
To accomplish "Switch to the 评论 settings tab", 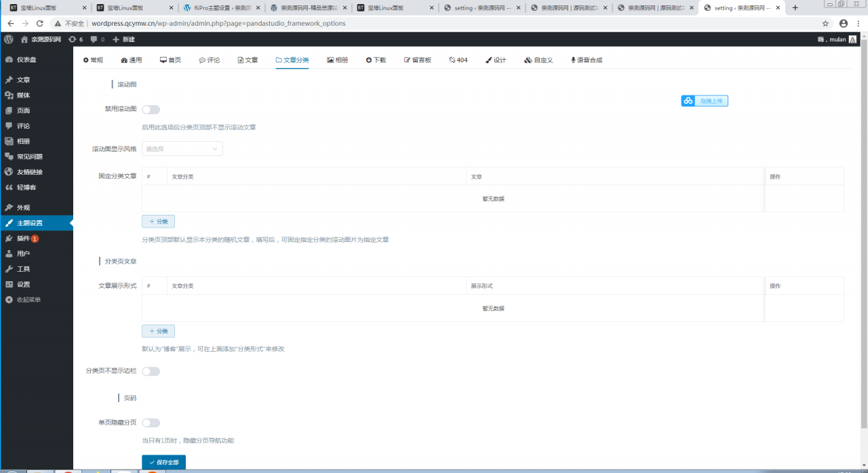I will tap(210, 60).
